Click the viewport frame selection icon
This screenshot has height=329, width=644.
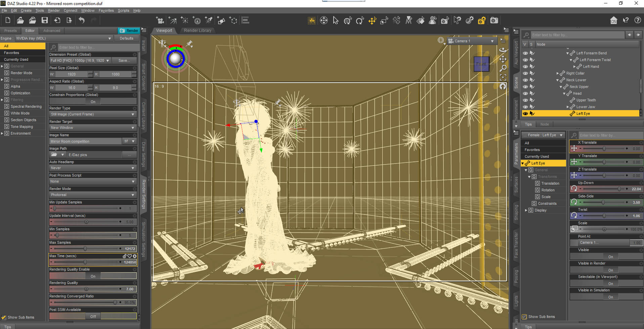tap(503, 77)
